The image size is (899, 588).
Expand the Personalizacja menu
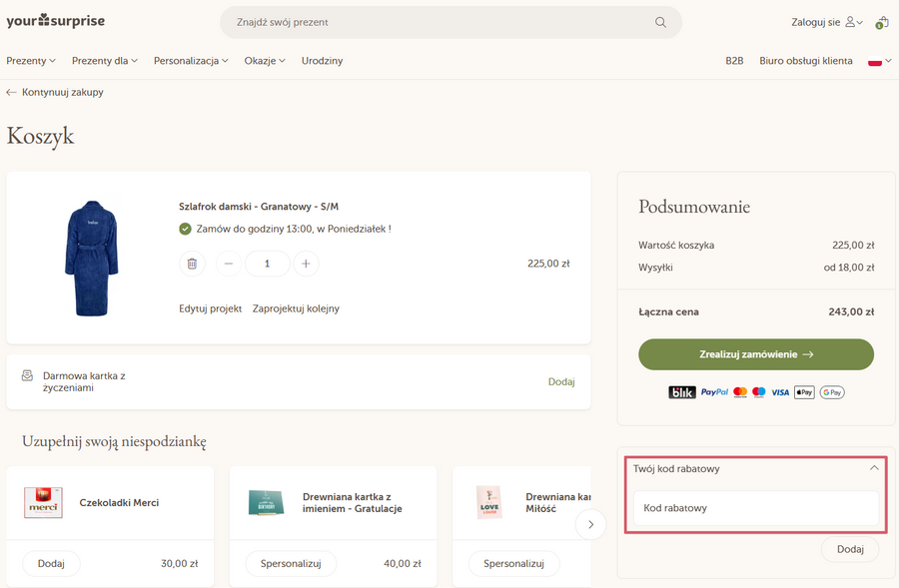click(x=191, y=61)
